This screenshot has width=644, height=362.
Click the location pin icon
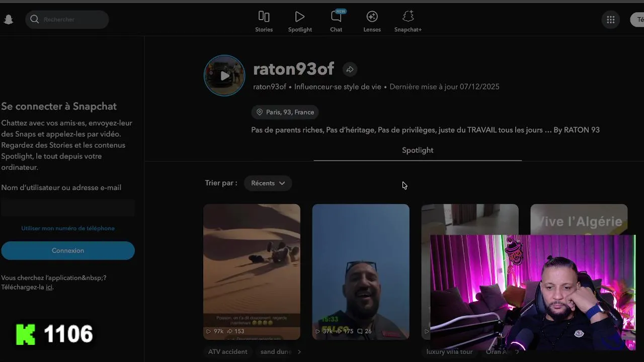(260, 112)
